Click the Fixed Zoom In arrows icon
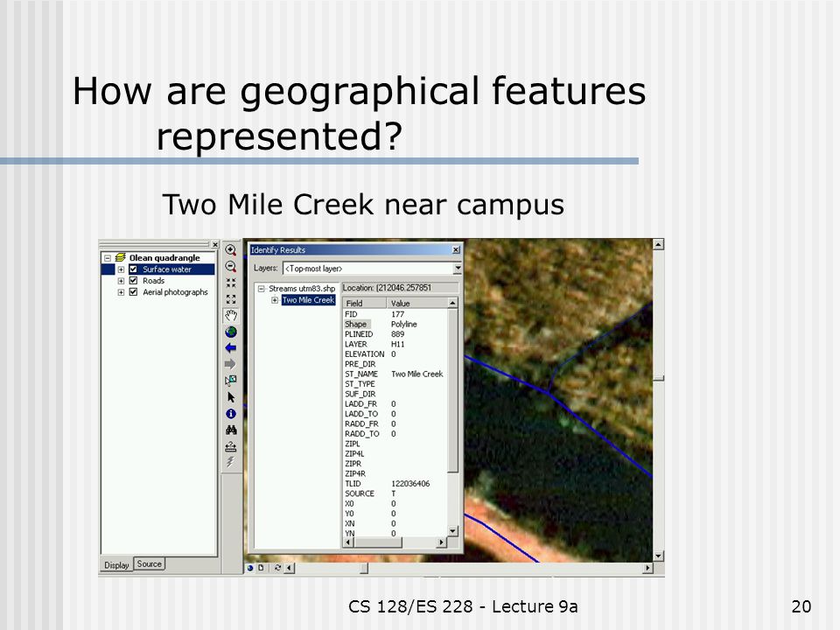The image size is (840, 630). 231,283
